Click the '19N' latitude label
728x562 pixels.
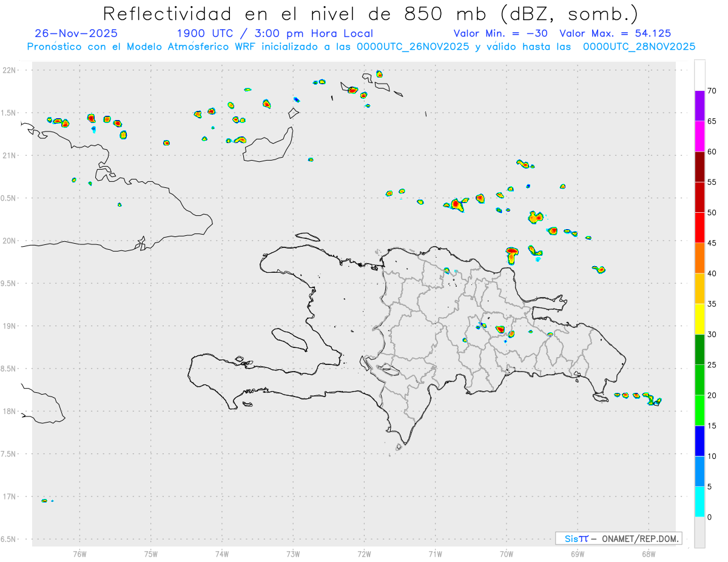(x=10, y=326)
